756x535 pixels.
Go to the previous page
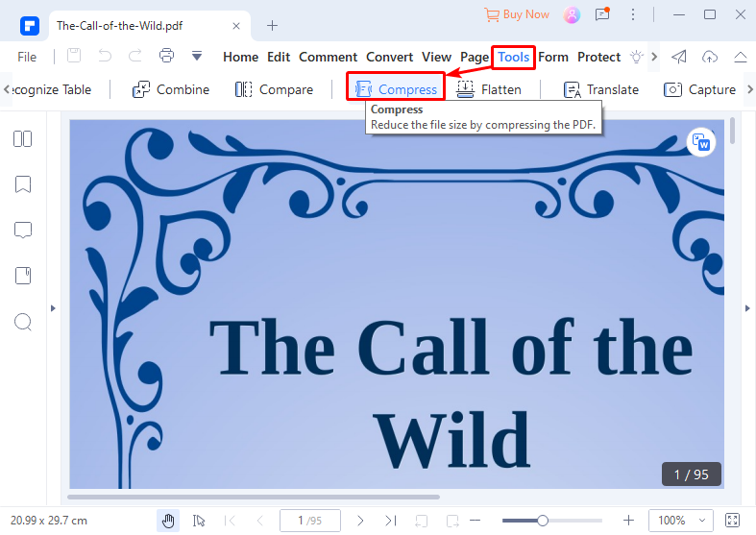pyautogui.click(x=260, y=521)
